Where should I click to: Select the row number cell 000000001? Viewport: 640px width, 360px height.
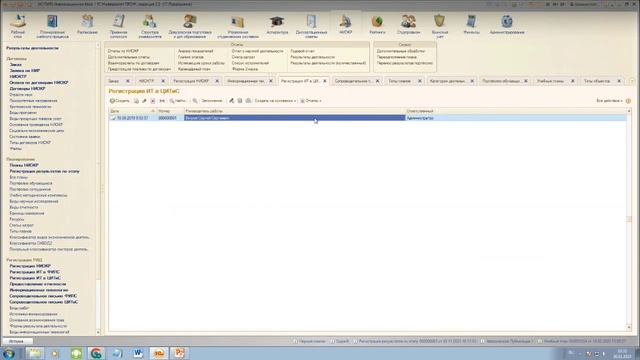point(170,118)
